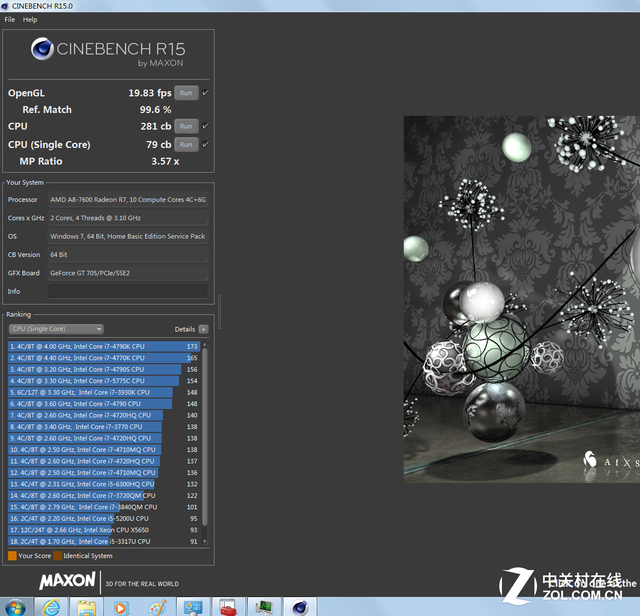
Task: Click the MAXON logo at the bottom
Action: (67, 580)
